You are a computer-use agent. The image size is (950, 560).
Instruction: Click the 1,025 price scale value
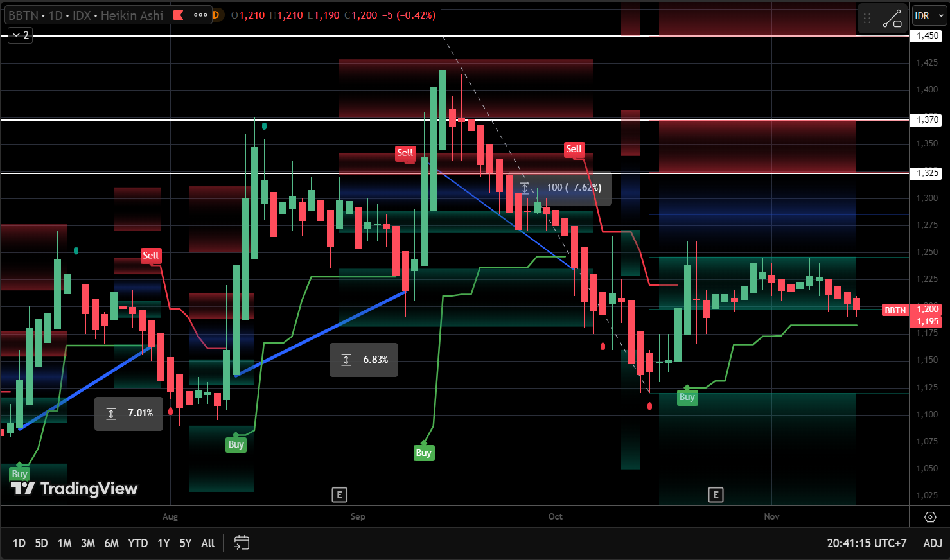[x=927, y=496]
